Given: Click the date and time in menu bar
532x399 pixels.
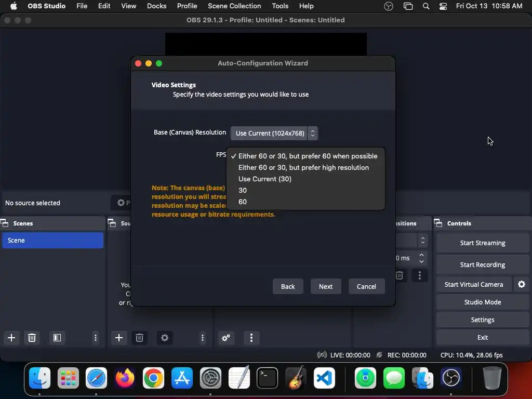Looking at the screenshot, I should tap(489, 6).
